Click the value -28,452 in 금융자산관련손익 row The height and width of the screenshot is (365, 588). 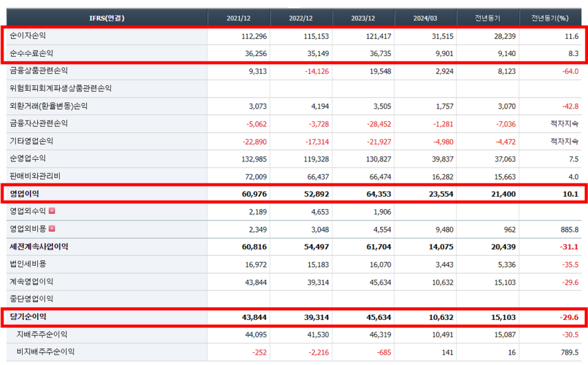pos(379,124)
